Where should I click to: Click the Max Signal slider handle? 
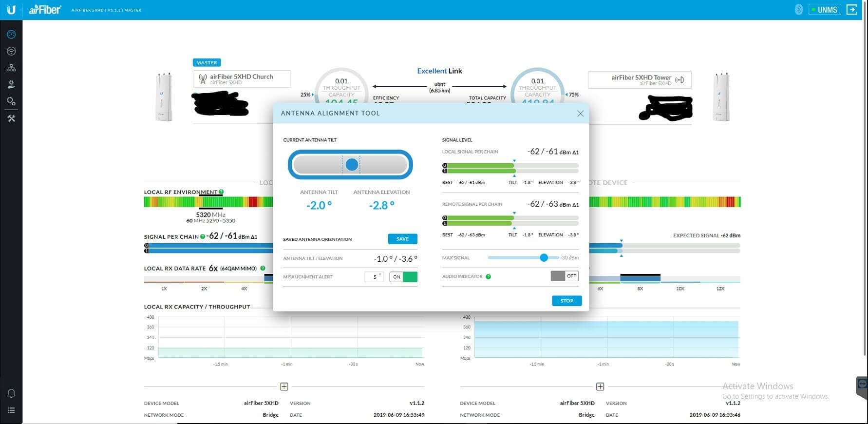544,257
